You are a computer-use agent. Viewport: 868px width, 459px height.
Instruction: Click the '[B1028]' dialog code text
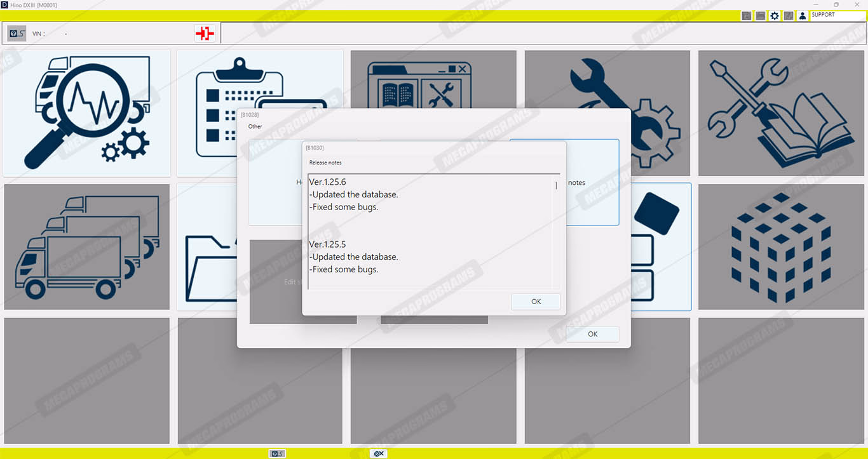coord(250,115)
